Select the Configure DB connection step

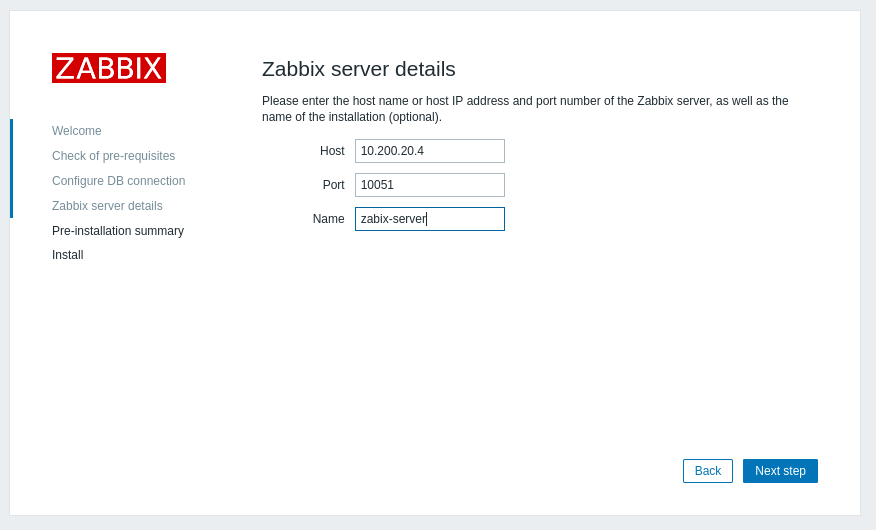click(x=118, y=181)
